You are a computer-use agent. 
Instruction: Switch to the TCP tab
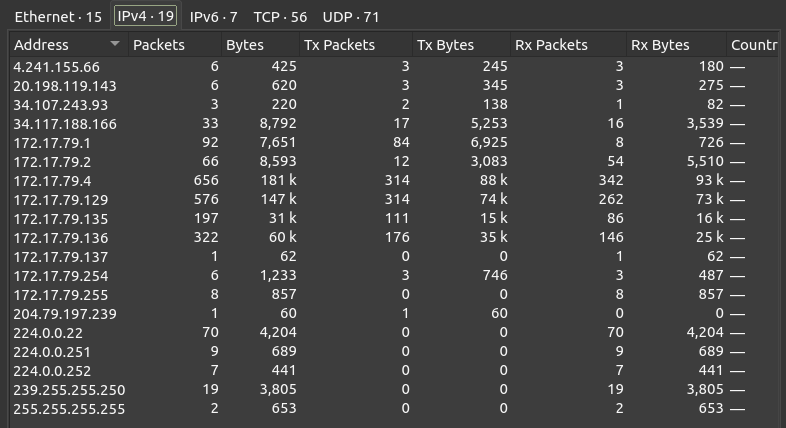[280, 17]
